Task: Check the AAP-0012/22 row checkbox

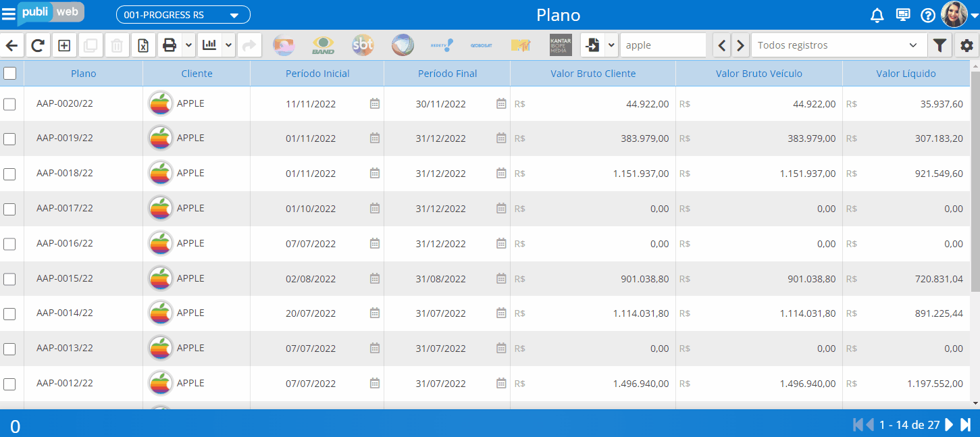Action: point(9,384)
